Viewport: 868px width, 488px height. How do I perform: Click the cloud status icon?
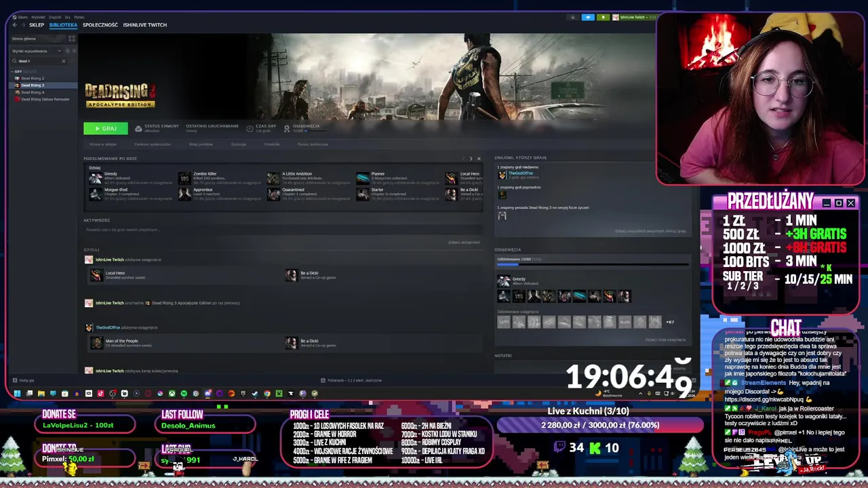(138, 128)
